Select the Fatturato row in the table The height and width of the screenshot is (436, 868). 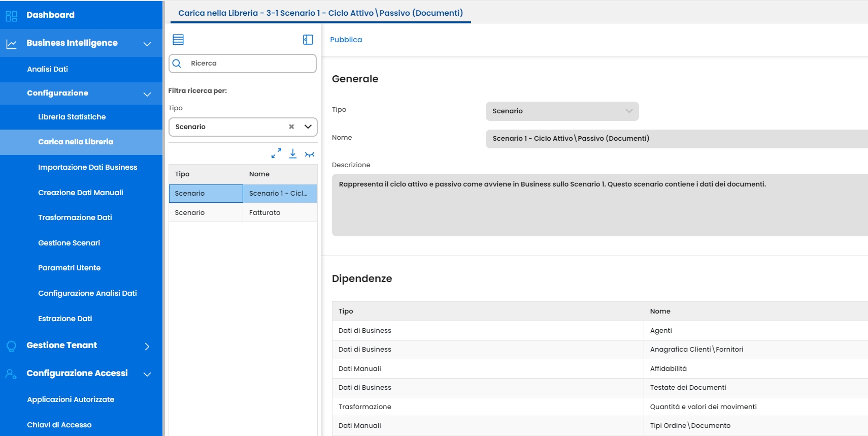pyautogui.click(x=264, y=212)
